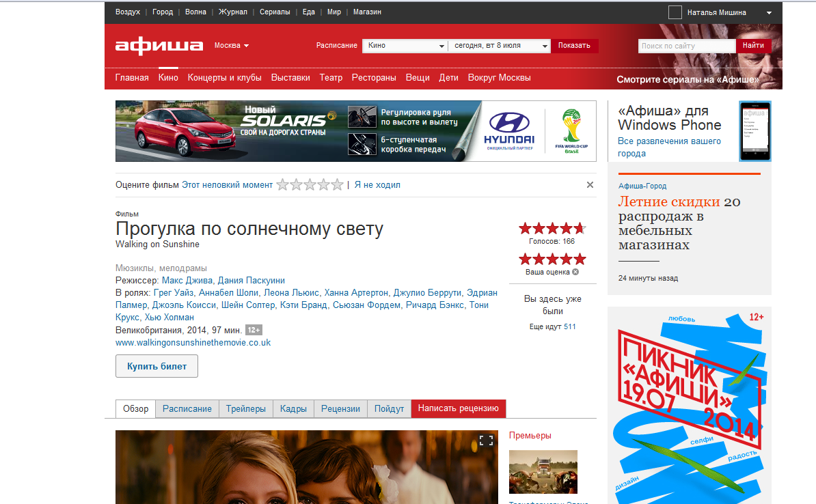Click user name Наталья Мишина

click(x=717, y=12)
